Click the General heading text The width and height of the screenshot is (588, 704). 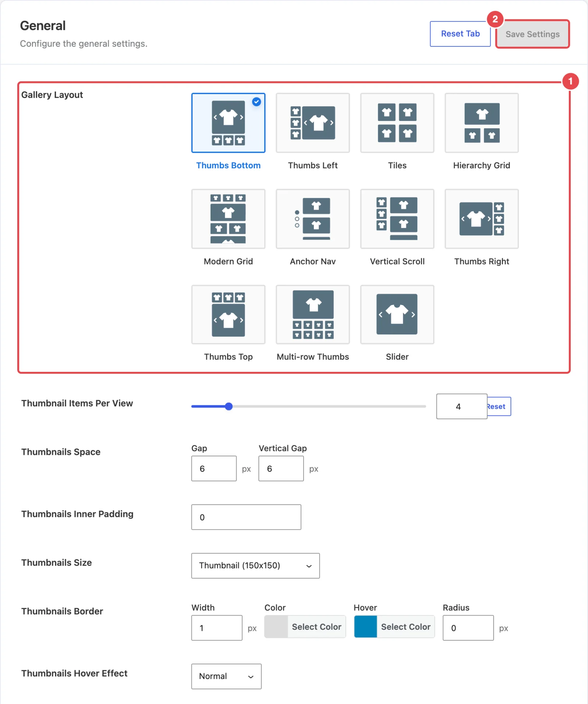tap(43, 26)
